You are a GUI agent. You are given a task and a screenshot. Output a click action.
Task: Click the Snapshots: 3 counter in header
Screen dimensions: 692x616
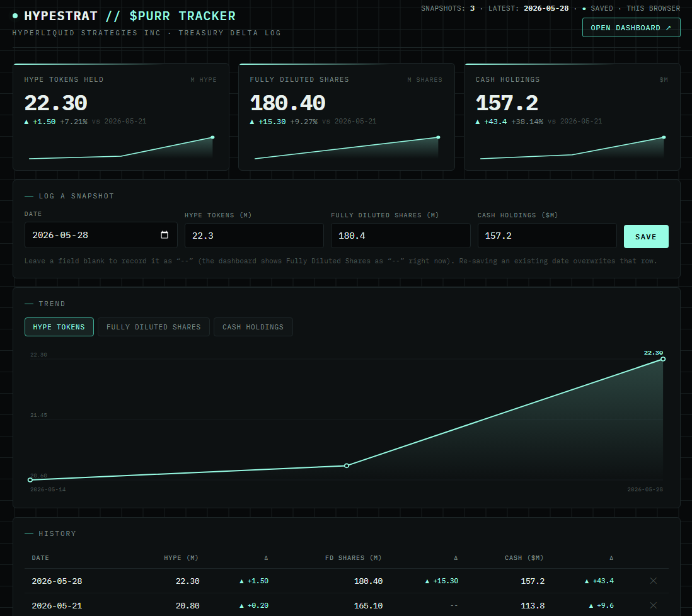click(447, 8)
